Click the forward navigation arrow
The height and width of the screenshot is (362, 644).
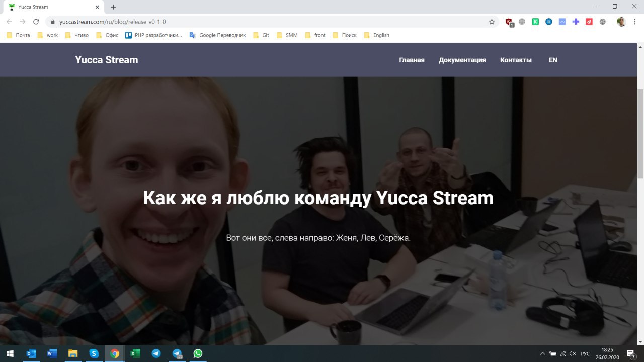click(x=23, y=22)
